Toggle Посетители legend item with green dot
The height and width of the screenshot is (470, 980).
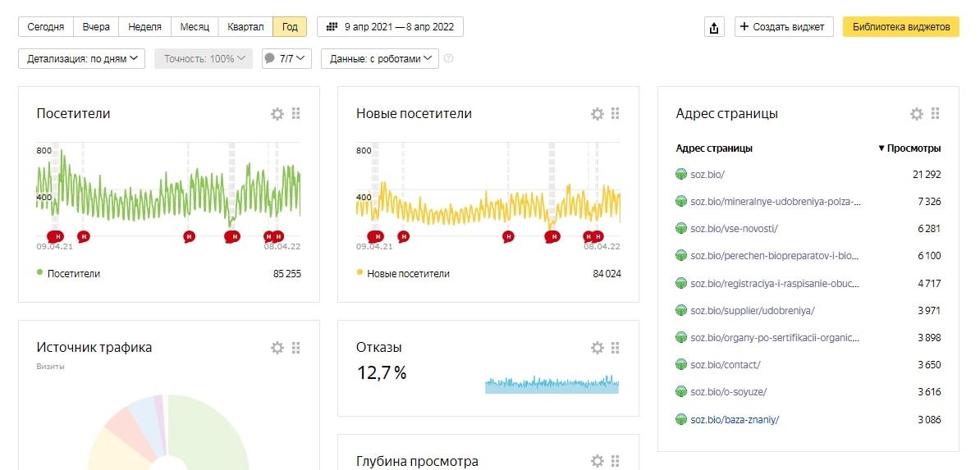coord(69,274)
